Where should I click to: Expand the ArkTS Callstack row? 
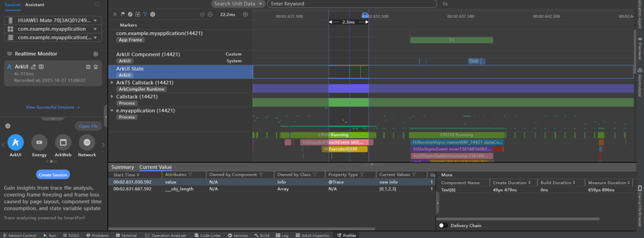tap(112, 83)
